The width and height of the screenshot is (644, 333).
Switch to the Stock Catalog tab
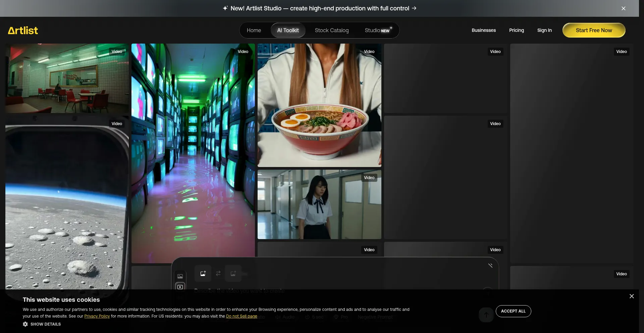coord(332,30)
